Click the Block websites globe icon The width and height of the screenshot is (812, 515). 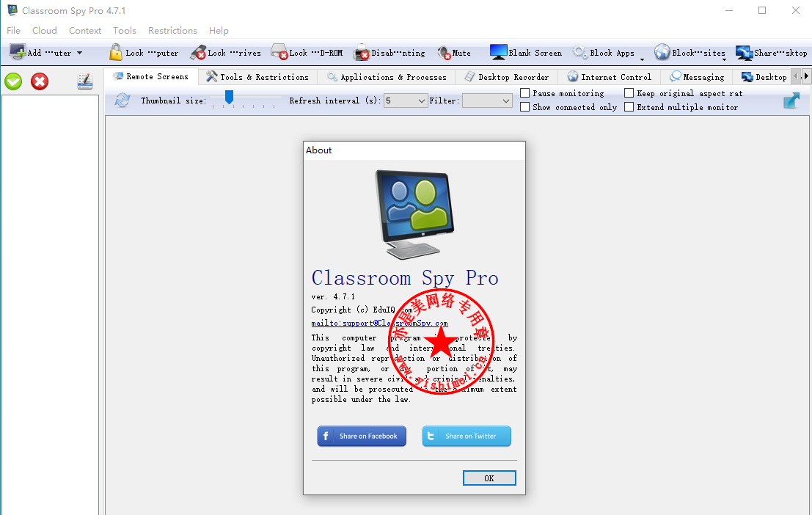[662, 52]
